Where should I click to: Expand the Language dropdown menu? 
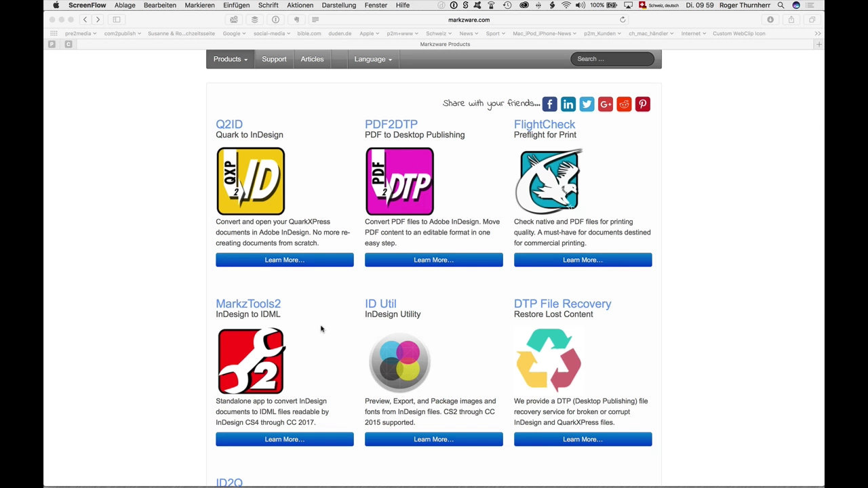(373, 59)
